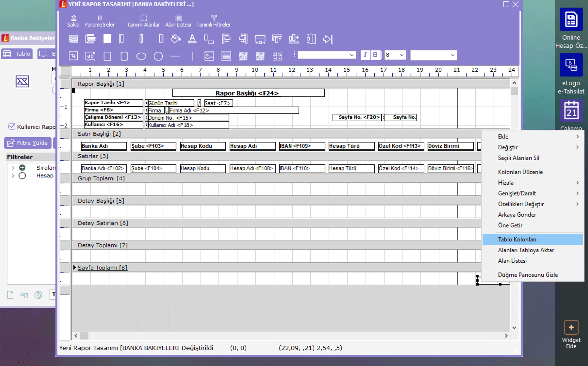Open the font name dropdown
Screen dimensions: 588x366
(327, 55)
